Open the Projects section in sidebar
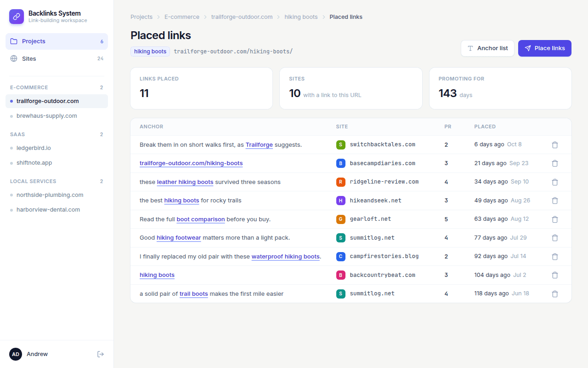The height and width of the screenshot is (368, 588). tap(57, 41)
